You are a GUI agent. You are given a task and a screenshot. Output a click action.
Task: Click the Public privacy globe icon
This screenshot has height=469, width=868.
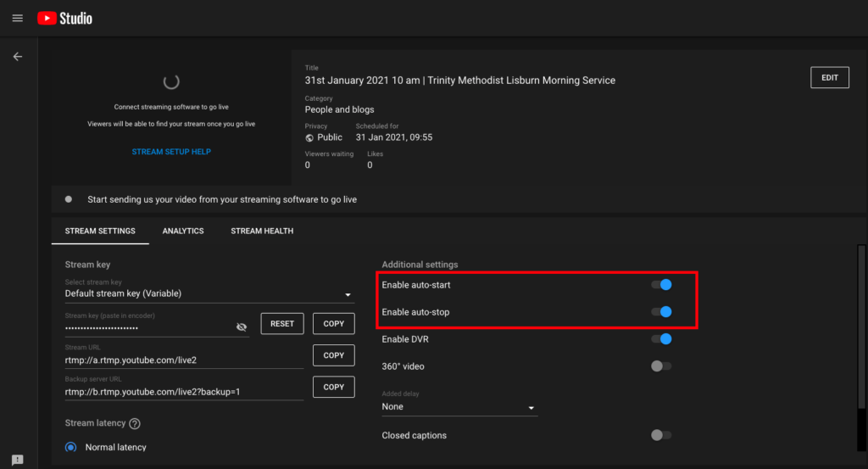(309, 138)
